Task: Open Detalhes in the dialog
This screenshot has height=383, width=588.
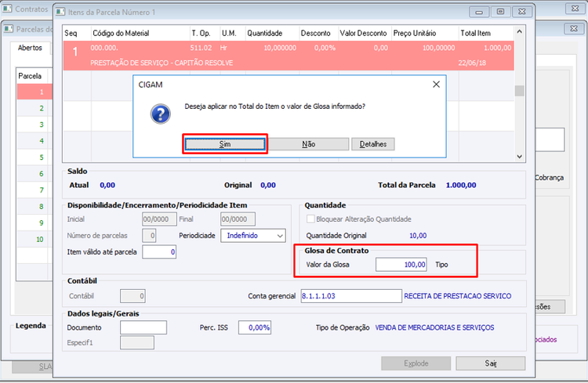Action: [x=373, y=144]
